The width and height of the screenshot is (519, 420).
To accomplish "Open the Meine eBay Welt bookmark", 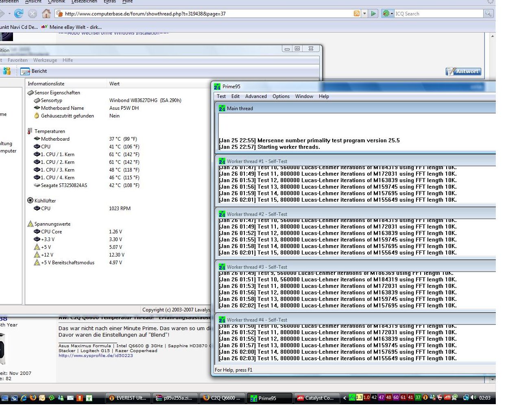I will [72, 27].
